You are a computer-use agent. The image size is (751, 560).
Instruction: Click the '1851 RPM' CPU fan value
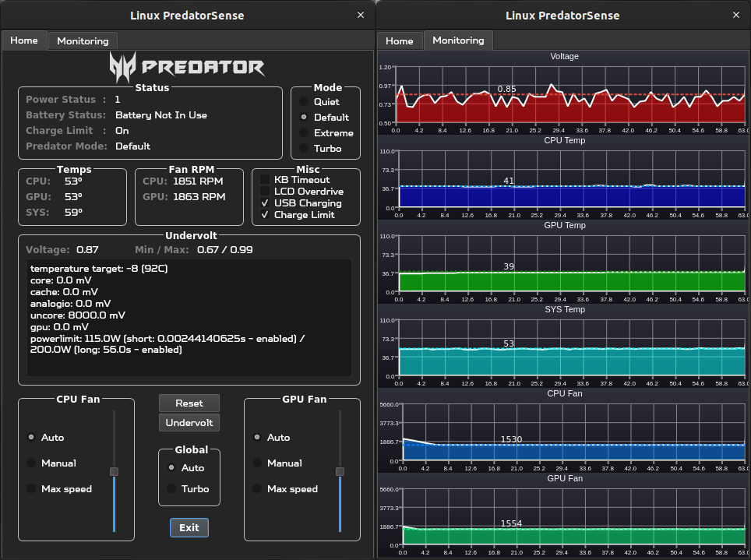coord(198,181)
